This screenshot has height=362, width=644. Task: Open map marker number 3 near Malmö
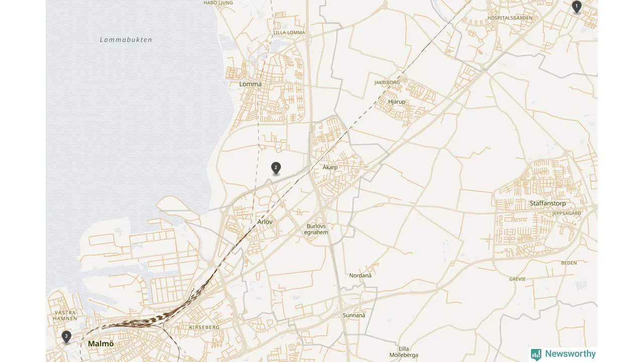tap(66, 336)
